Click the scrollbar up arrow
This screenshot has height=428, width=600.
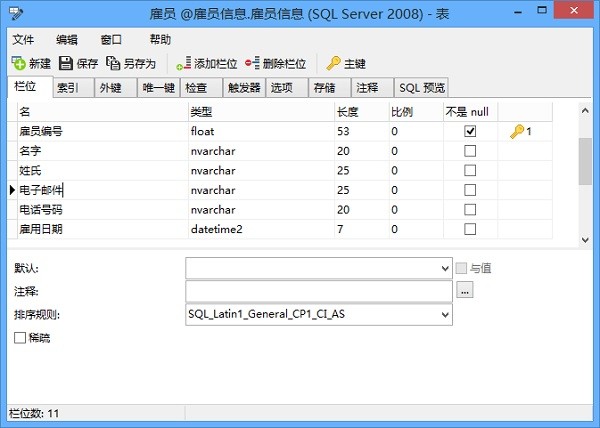(585, 111)
